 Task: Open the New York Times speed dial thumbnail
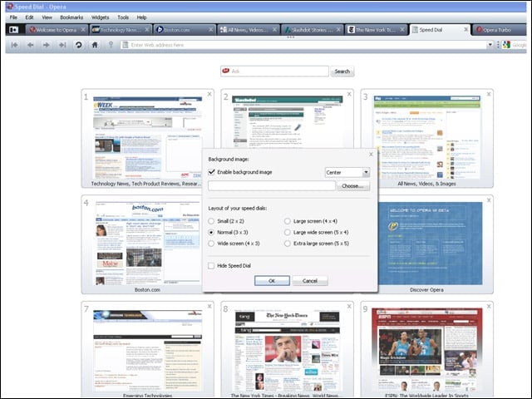pos(287,350)
